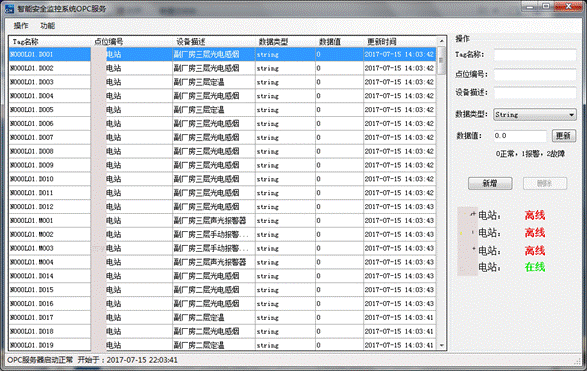Viewport: 587px width, 371px height.
Task: Sort by the Tag名称 column header
Action: click(50, 42)
